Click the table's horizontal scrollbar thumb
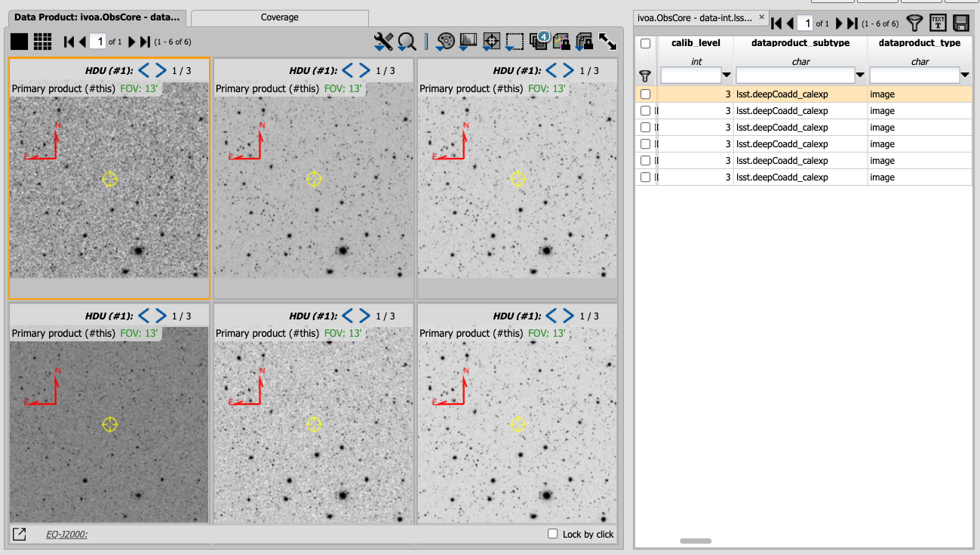This screenshot has width=980, height=555. tap(696, 541)
